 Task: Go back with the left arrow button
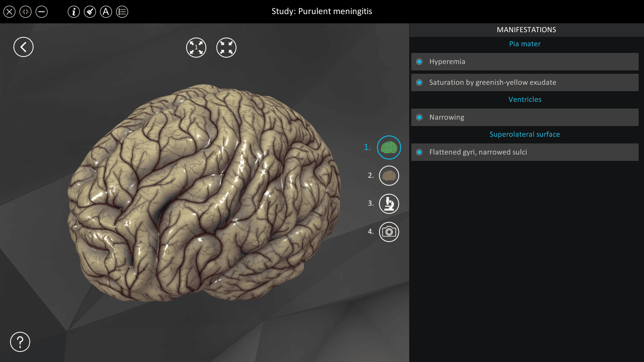[23, 47]
